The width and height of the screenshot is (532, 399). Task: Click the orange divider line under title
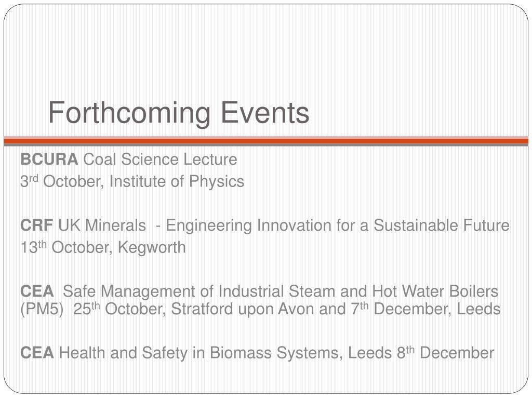pos(266,141)
